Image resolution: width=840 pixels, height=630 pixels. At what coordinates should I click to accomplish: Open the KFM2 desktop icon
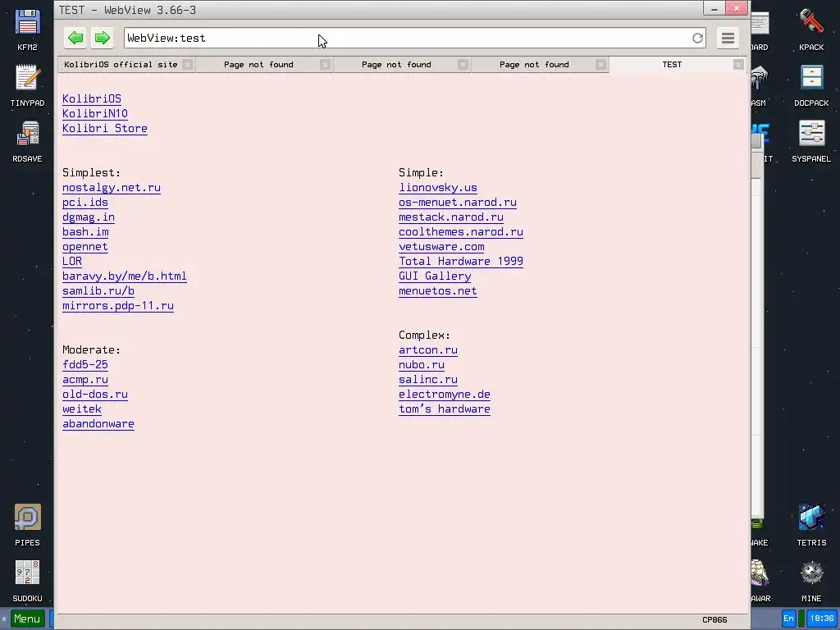[27, 30]
